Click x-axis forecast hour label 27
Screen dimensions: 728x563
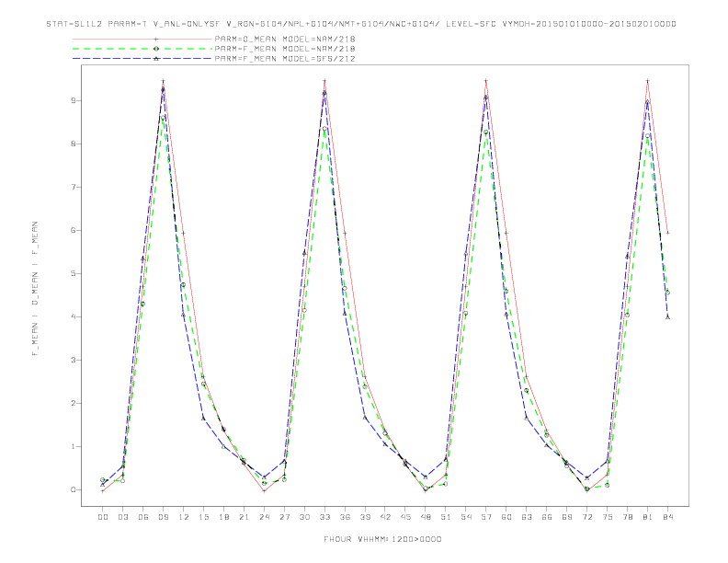(x=284, y=517)
